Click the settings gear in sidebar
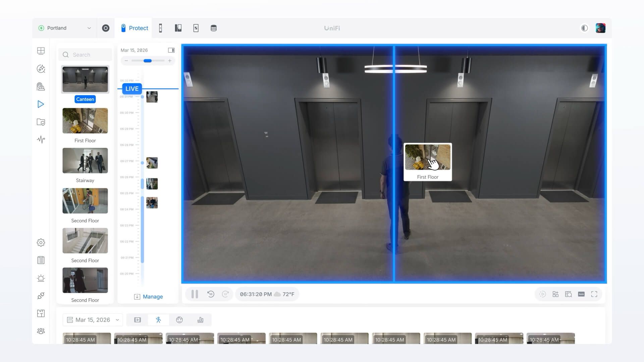The image size is (644, 362). 41,242
